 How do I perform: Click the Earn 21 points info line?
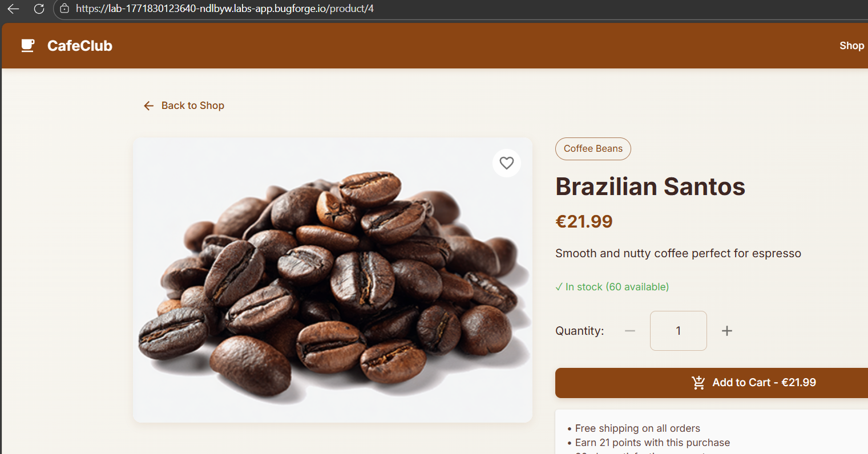652,443
